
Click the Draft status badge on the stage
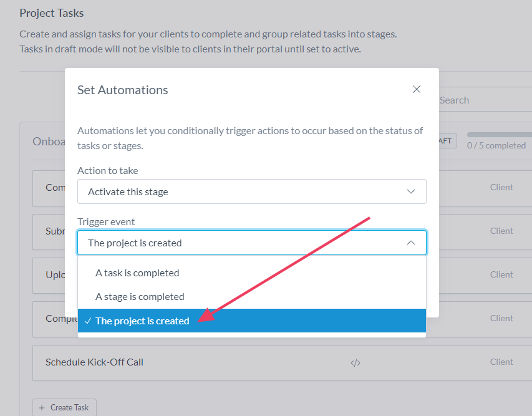click(x=445, y=141)
